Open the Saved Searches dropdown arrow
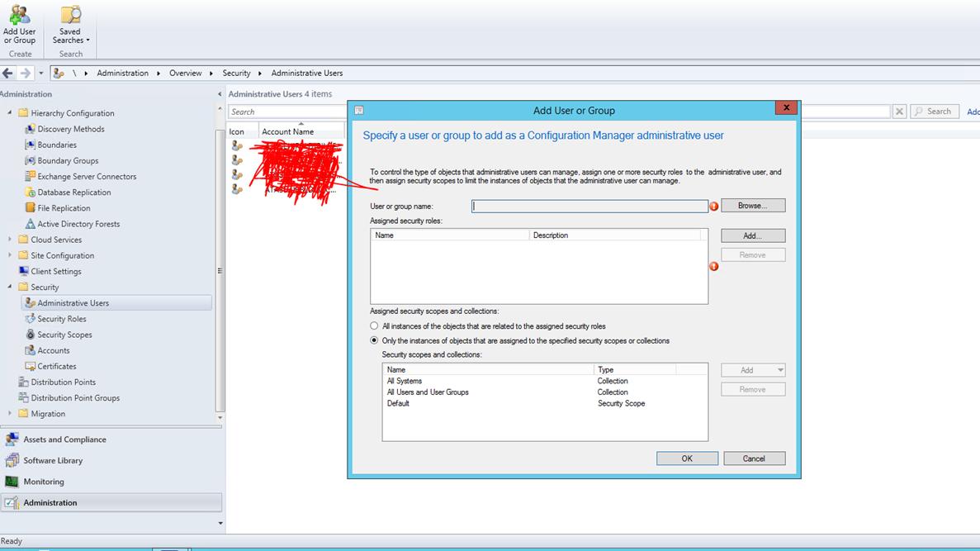Screen dimensions: 980x551 (x=88, y=40)
